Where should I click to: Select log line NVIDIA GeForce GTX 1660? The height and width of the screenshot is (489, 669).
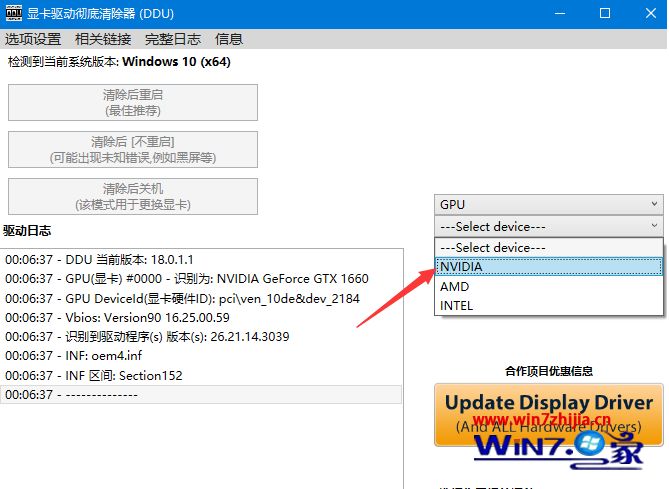coord(201,279)
